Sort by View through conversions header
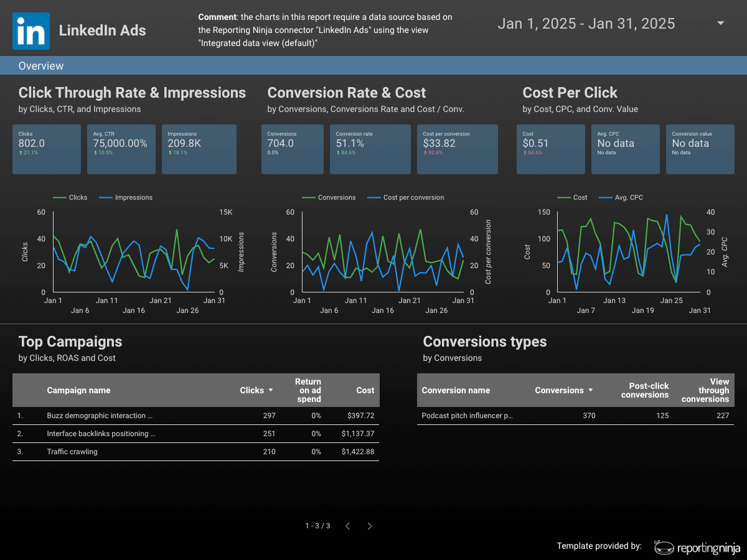The image size is (747, 560). pos(705,390)
